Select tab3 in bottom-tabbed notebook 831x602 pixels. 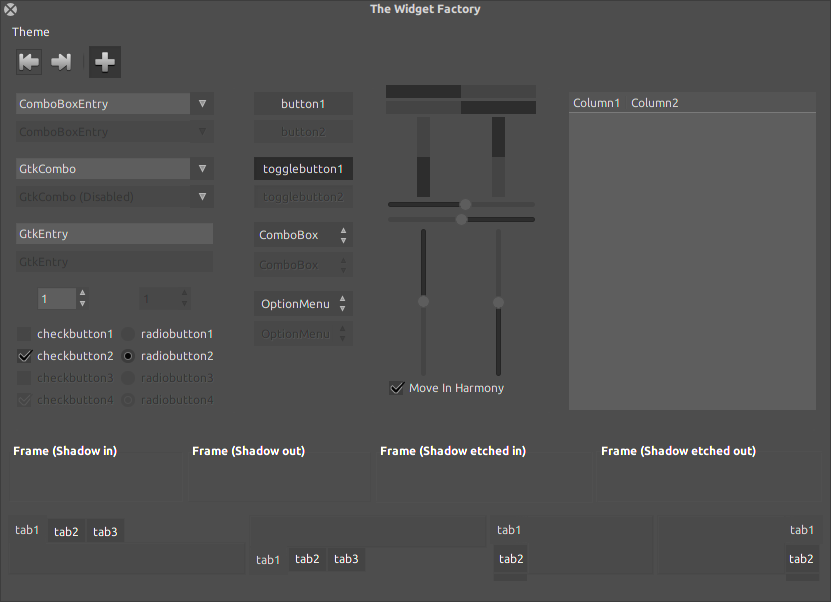pyautogui.click(x=346, y=559)
